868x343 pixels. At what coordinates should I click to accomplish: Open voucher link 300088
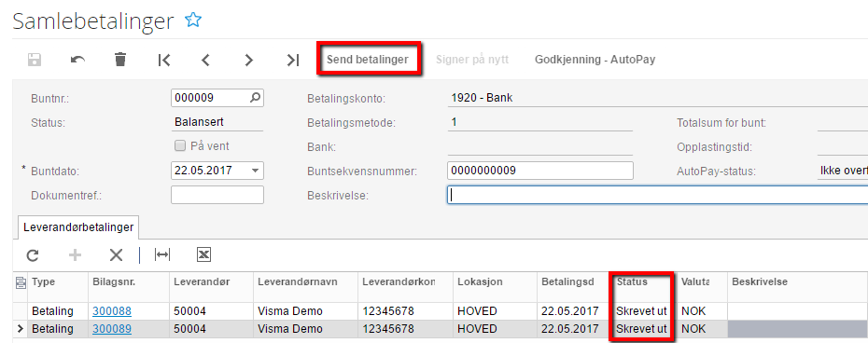(x=112, y=311)
